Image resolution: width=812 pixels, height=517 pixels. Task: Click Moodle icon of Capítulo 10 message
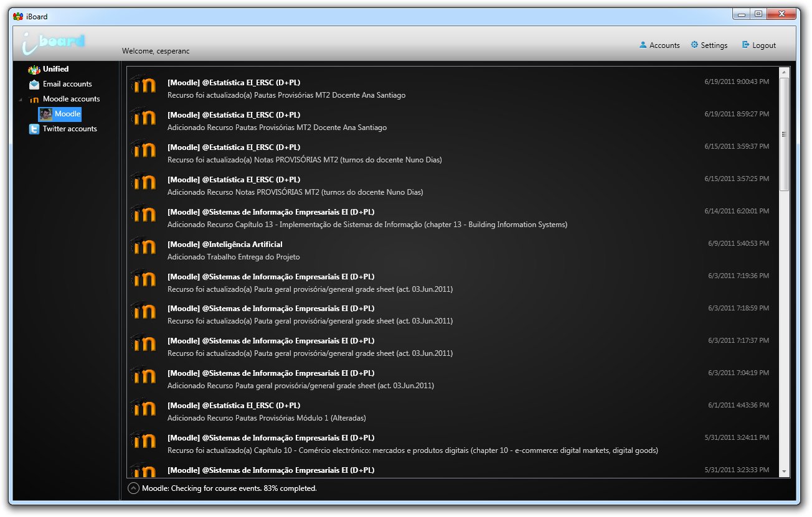click(143, 440)
